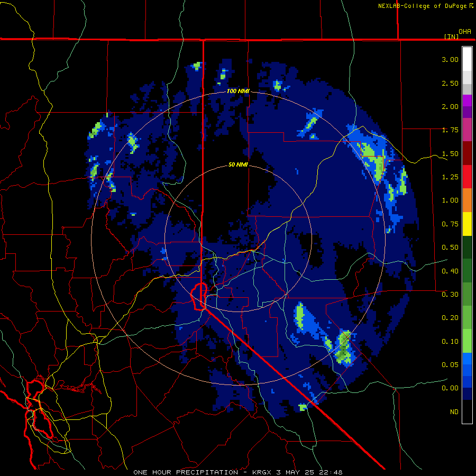476x476 pixels.
Task: Click the 100 NMI range ring label
Action: [x=238, y=91]
